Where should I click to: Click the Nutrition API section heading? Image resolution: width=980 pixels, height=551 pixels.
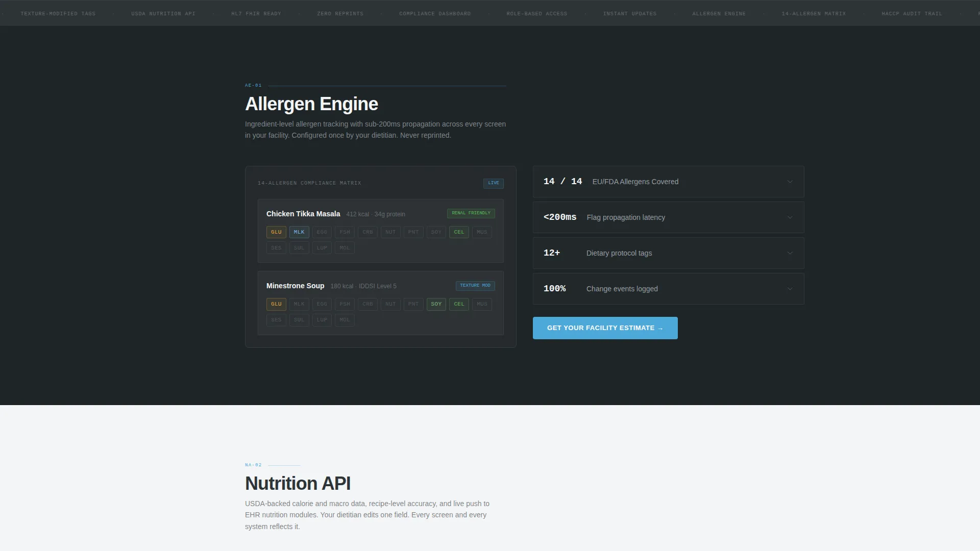(x=298, y=484)
